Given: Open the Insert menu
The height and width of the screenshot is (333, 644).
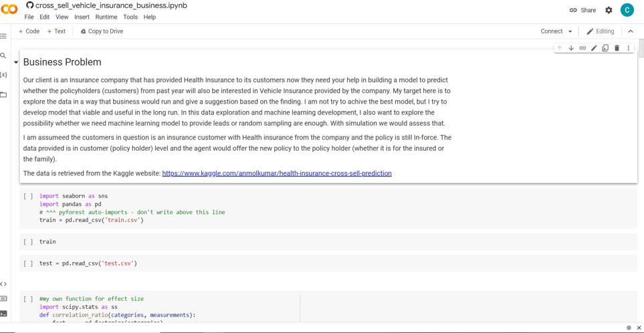Looking at the screenshot, I should 82,17.
